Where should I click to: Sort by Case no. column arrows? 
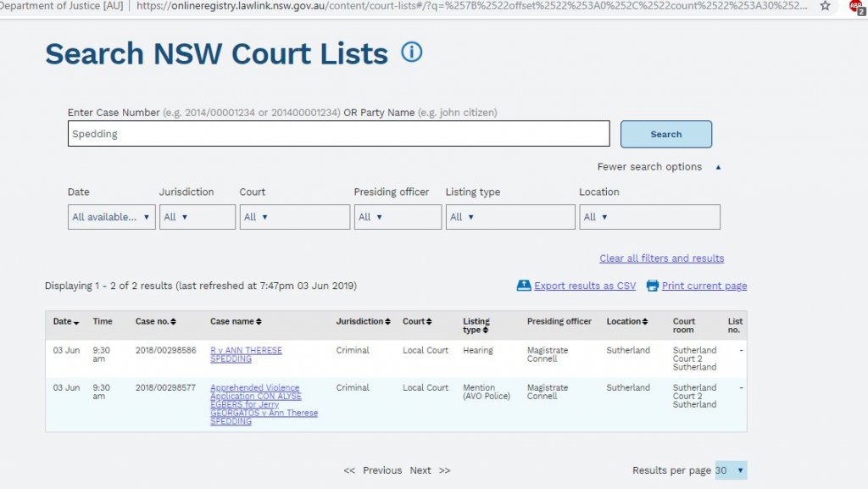[x=173, y=322]
